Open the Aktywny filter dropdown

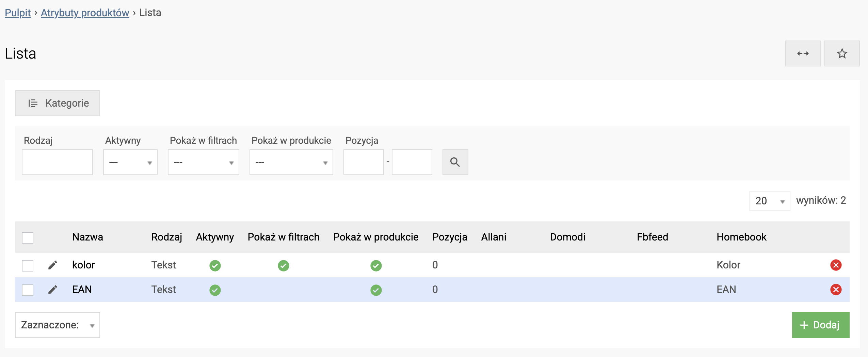click(x=130, y=162)
